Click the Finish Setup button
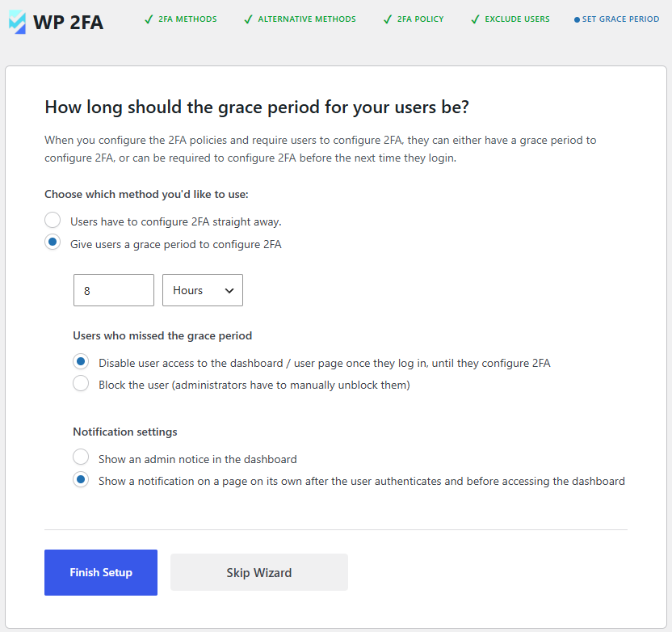The image size is (672, 632). coord(101,572)
